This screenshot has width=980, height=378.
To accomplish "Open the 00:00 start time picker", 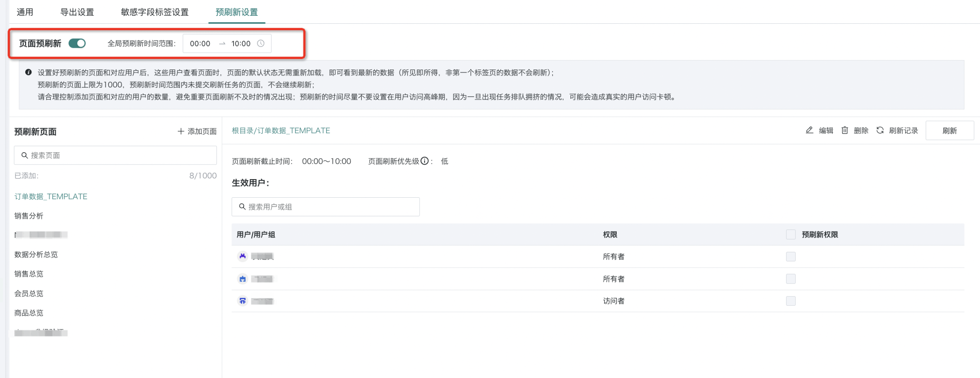I will [x=200, y=43].
